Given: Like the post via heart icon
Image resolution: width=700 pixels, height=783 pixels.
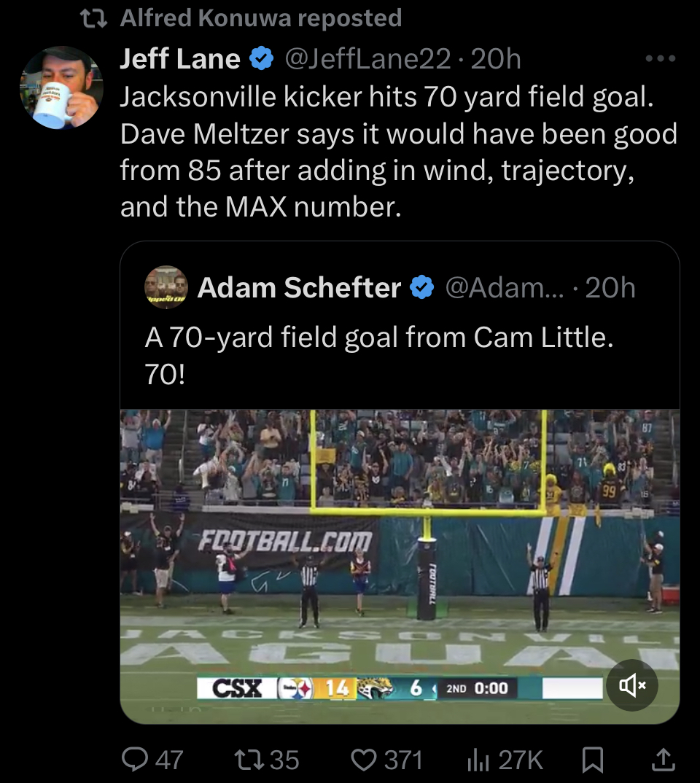Looking at the screenshot, I should point(364,760).
